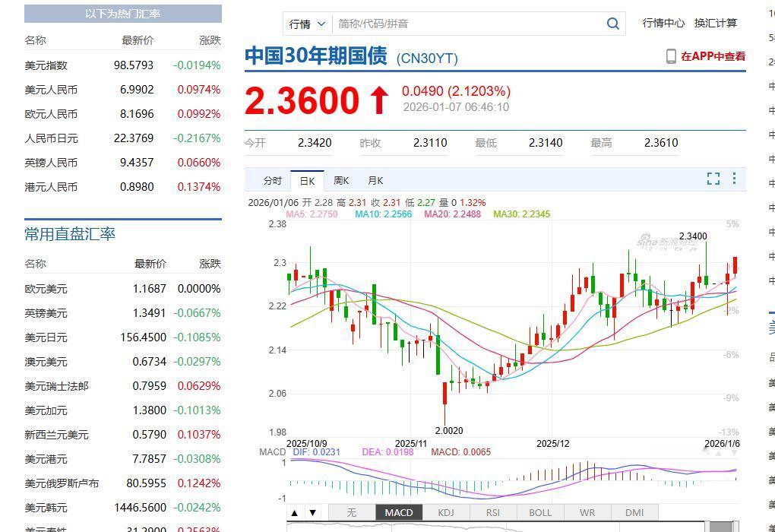Viewport: 775px width, 532px height.
Task: Enable the BOLL indicator
Action: coord(539,512)
